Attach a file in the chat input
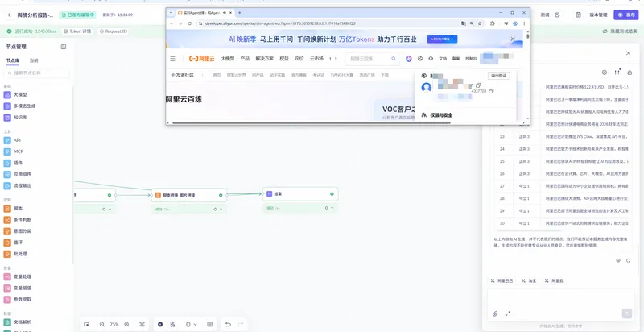 click(495, 313)
